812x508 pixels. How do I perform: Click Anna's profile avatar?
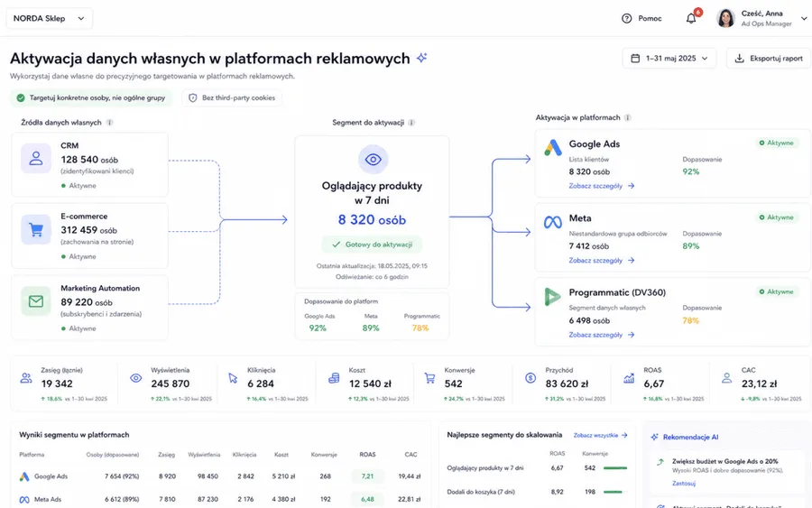(725, 18)
